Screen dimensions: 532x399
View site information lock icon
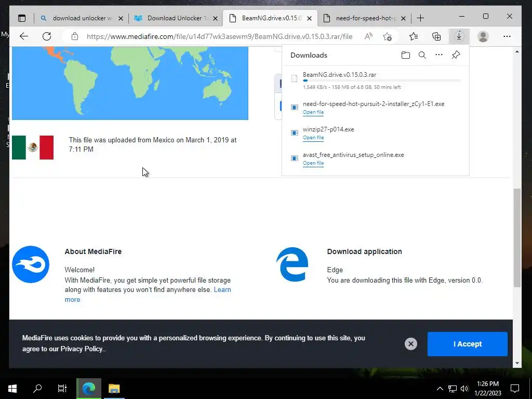[x=75, y=36]
